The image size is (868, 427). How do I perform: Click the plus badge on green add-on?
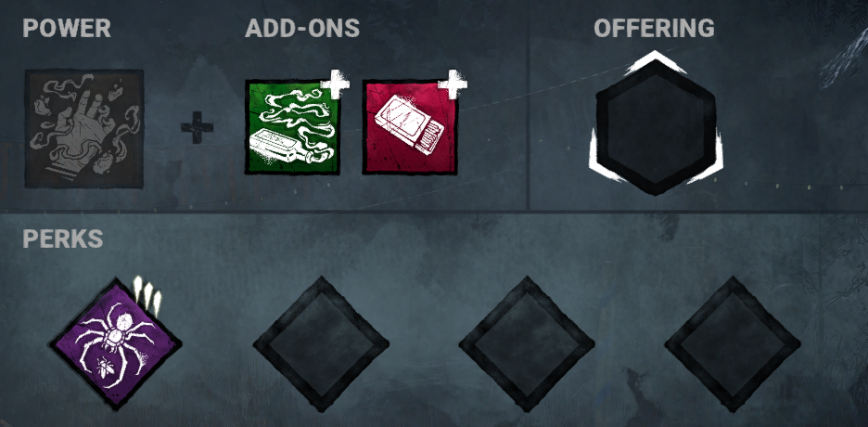click(336, 84)
